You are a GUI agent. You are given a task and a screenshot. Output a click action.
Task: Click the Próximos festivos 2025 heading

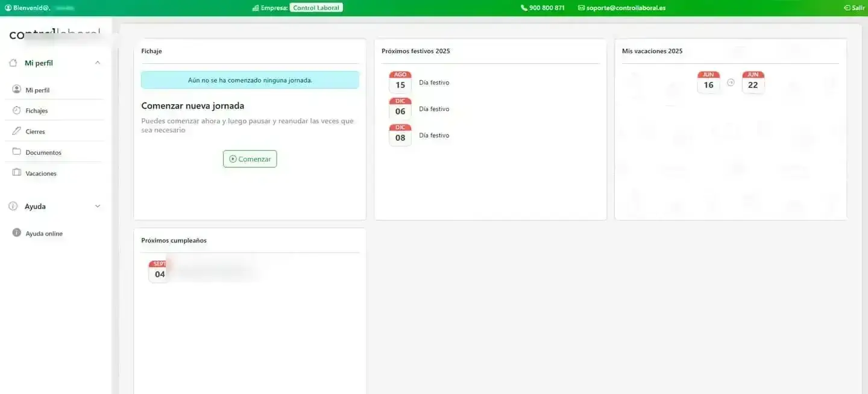click(416, 51)
